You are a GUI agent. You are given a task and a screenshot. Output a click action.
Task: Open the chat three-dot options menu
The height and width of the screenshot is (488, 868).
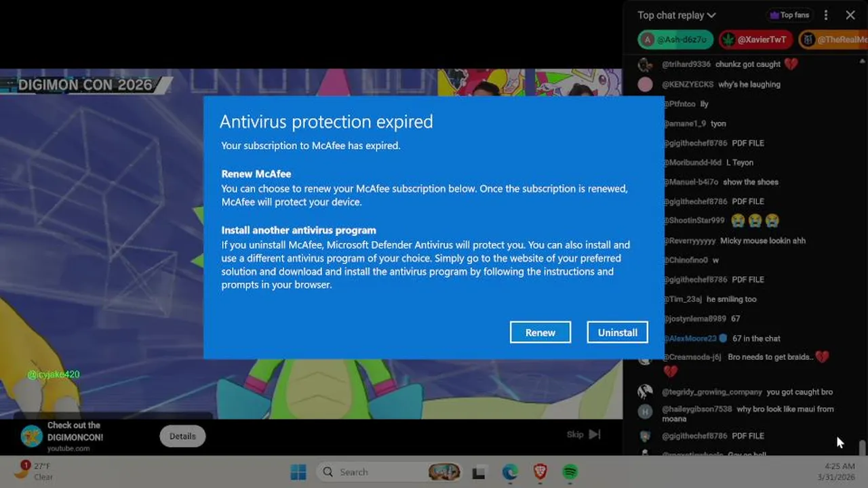825,15
